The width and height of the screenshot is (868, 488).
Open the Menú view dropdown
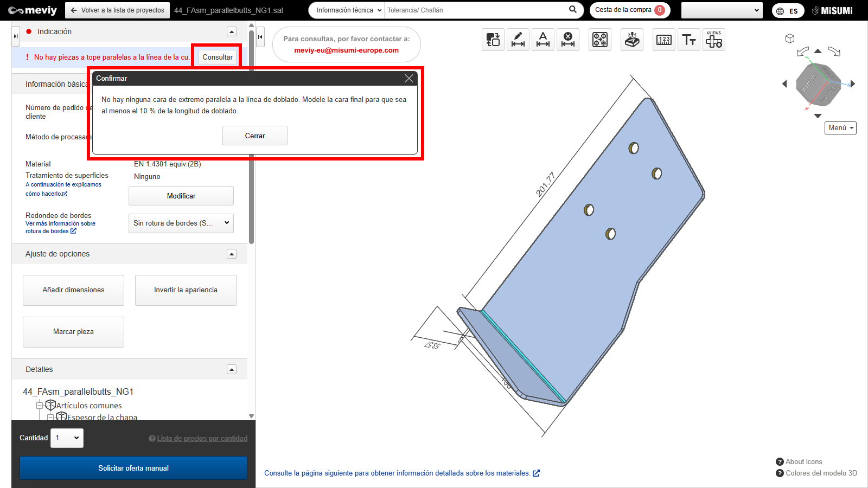(840, 128)
